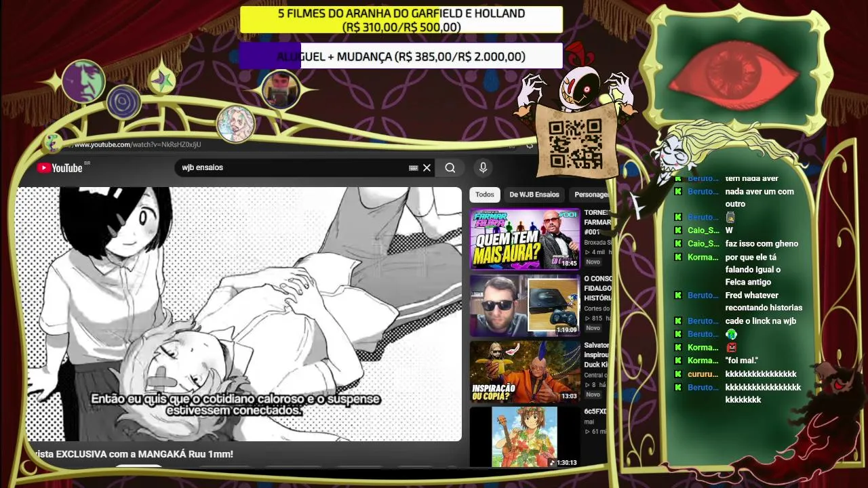
Task: Open the on-screen keyboard in search box
Action: (x=413, y=167)
